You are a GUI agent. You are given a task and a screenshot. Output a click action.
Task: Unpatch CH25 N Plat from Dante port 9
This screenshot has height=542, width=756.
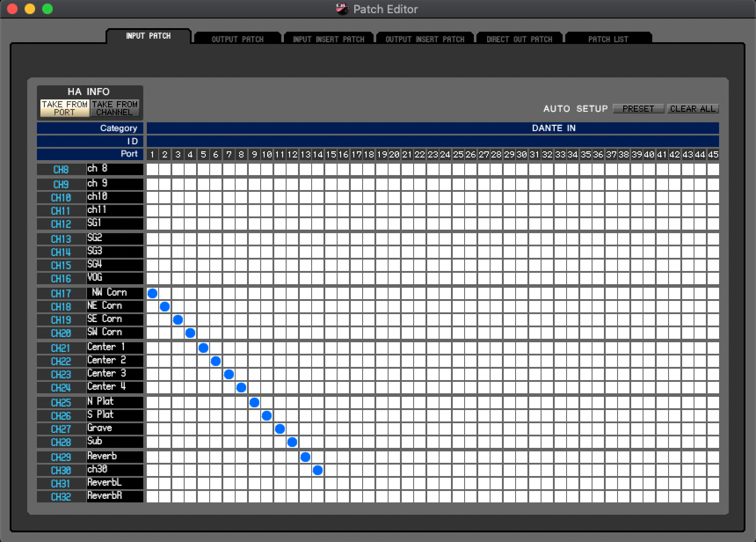tap(254, 403)
